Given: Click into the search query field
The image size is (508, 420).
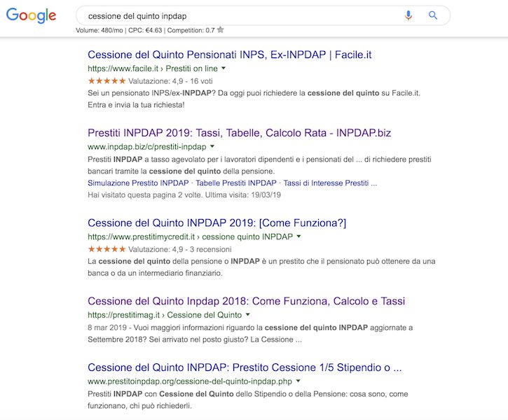Looking at the screenshot, I should 238,15.
